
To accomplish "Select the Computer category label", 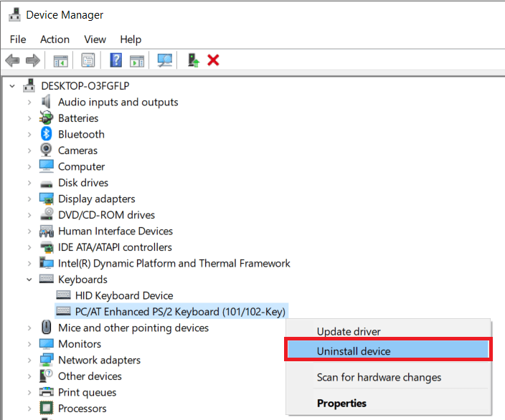I will 82,167.
